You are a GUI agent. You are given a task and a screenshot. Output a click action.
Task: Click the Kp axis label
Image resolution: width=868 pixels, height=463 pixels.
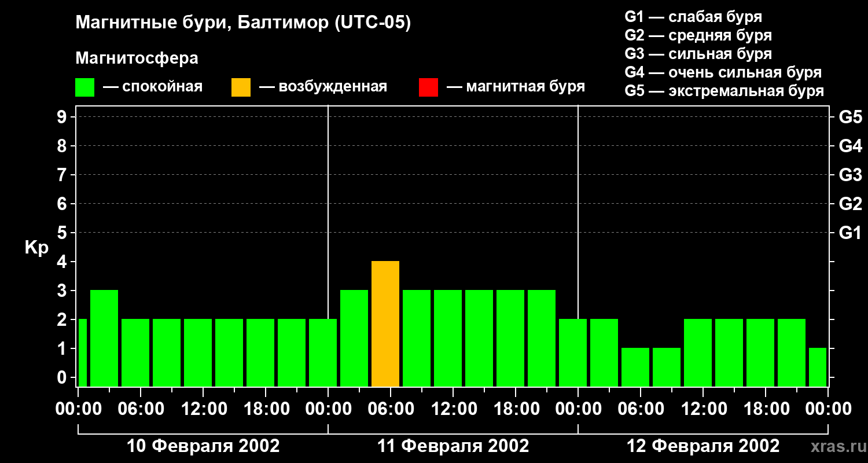pyautogui.click(x=36, y=248)
